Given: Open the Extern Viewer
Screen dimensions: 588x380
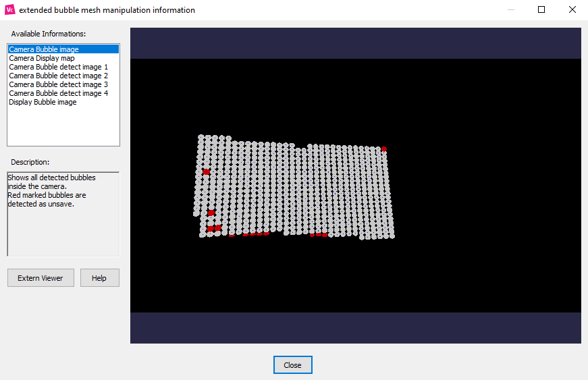Looking at the screenshot, I should point(41,278).
